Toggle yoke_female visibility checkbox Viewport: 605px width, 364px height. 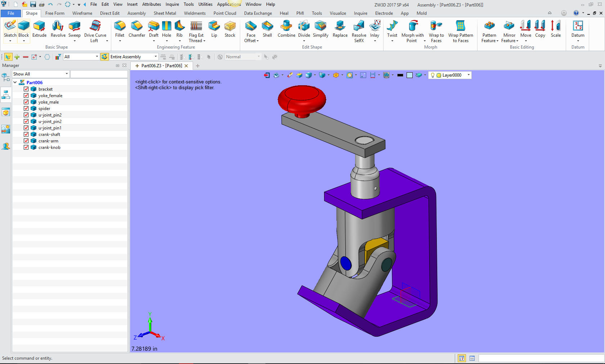26,95
